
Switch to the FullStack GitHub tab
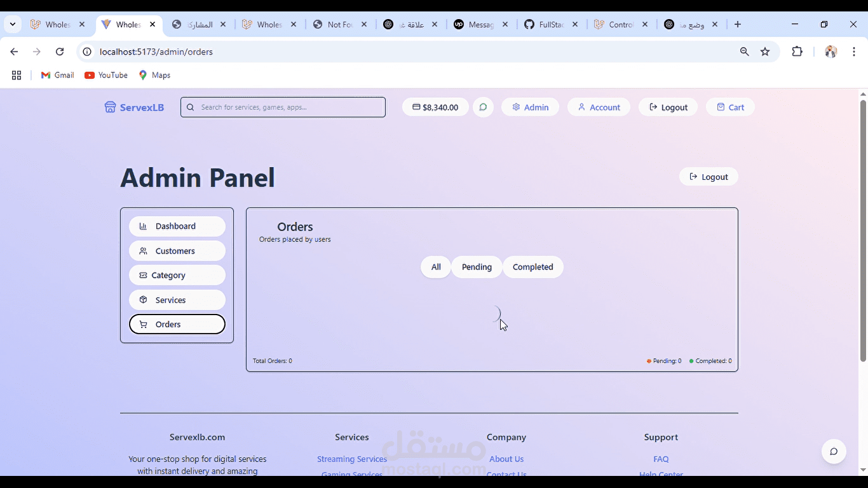pyautogui.click(x=551, y=24)
